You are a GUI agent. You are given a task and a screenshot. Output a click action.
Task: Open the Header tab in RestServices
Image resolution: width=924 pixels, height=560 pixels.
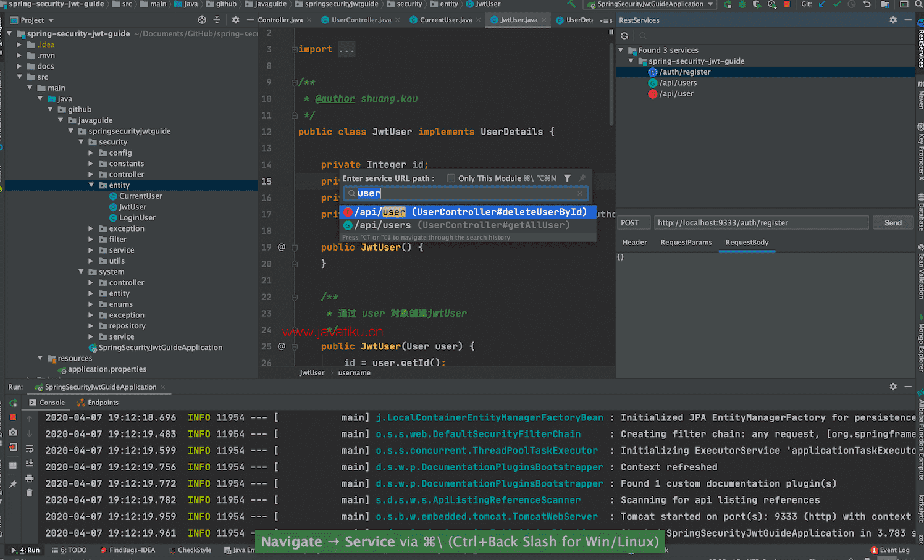point(634,243)
